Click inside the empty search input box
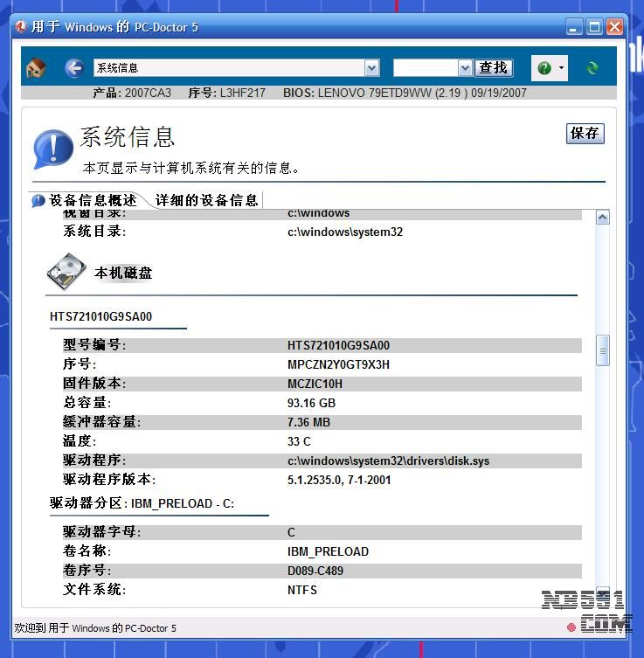Viewport: 644px width, 658px height. tap(426, 68)
